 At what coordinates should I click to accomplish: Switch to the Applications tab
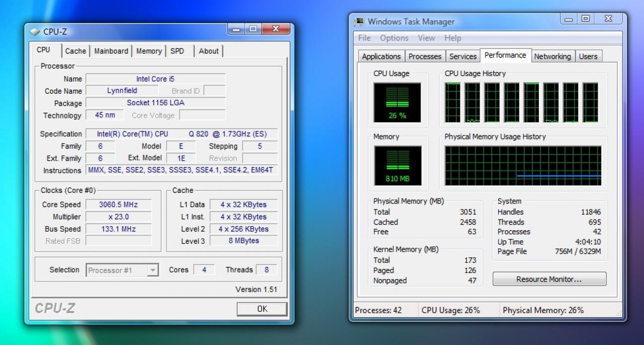coord(381,56)
